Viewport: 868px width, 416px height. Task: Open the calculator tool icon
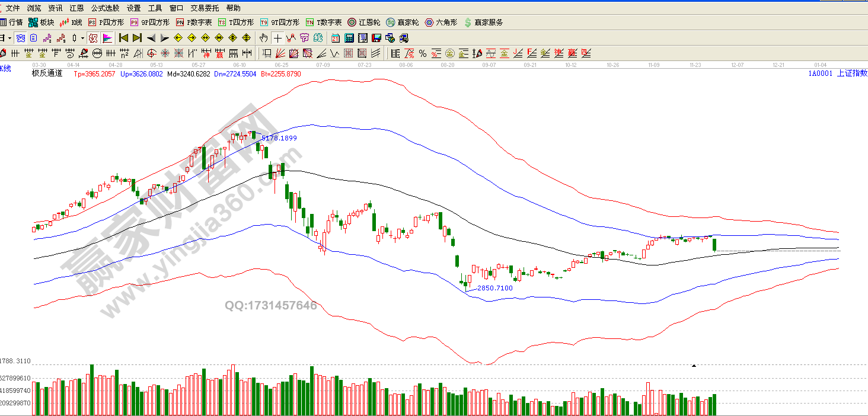pos(349,38)
